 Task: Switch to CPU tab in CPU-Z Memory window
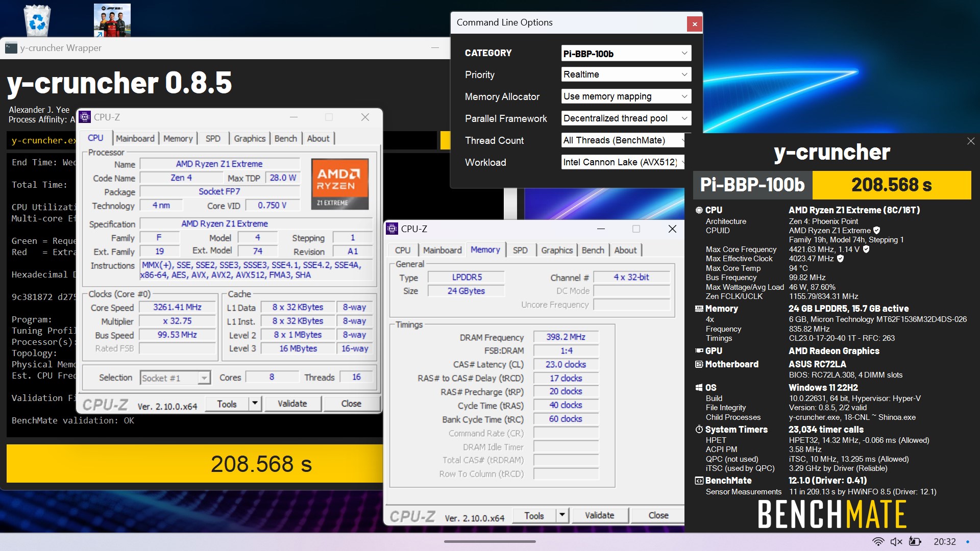[x=403, y=250]
